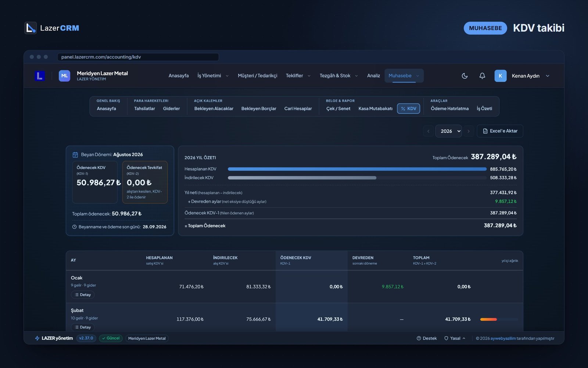Open the aywebyazilim footer link
The width and height of the screenshot is (588, 368).
pos(503,338)
